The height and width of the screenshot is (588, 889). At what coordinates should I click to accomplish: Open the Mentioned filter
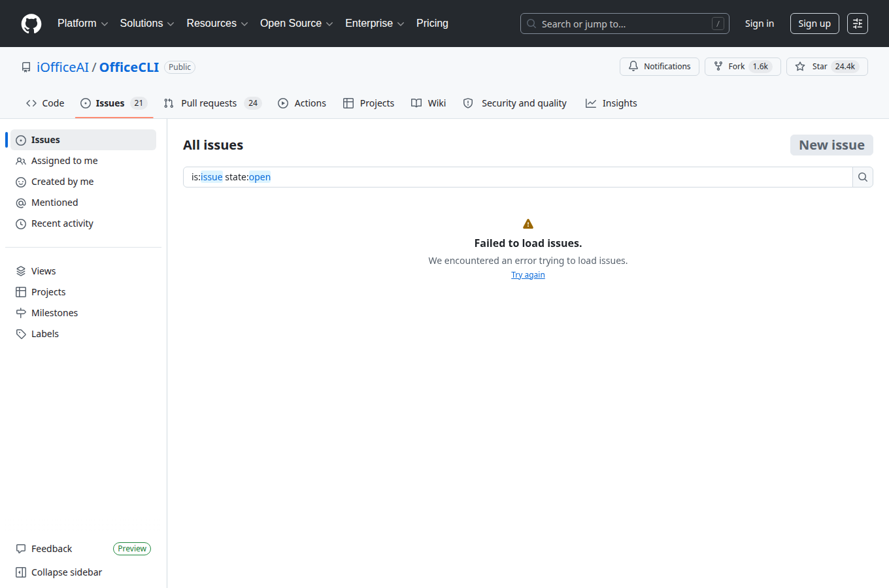pos(83,203)
